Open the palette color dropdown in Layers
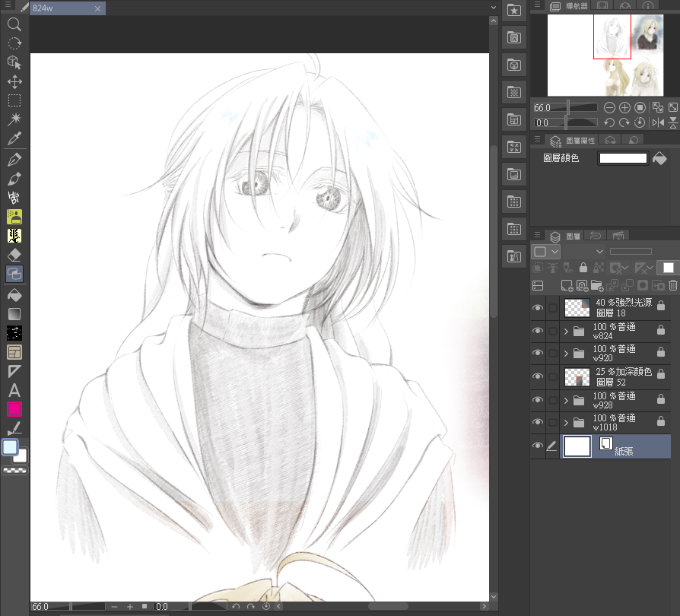The image size is (680, 616). (x=546, y=252)
